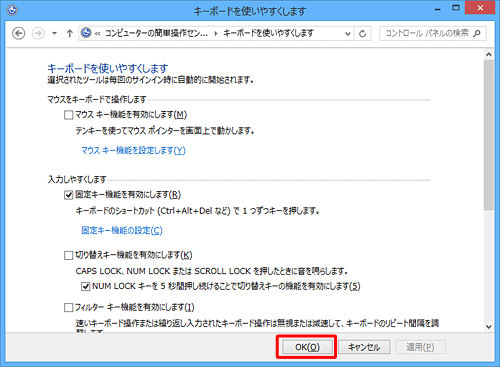Viewport: 500px width, 367px height.
Task: Click the マウスをキーボードで操作します section heading
Action: pos(97,99)
